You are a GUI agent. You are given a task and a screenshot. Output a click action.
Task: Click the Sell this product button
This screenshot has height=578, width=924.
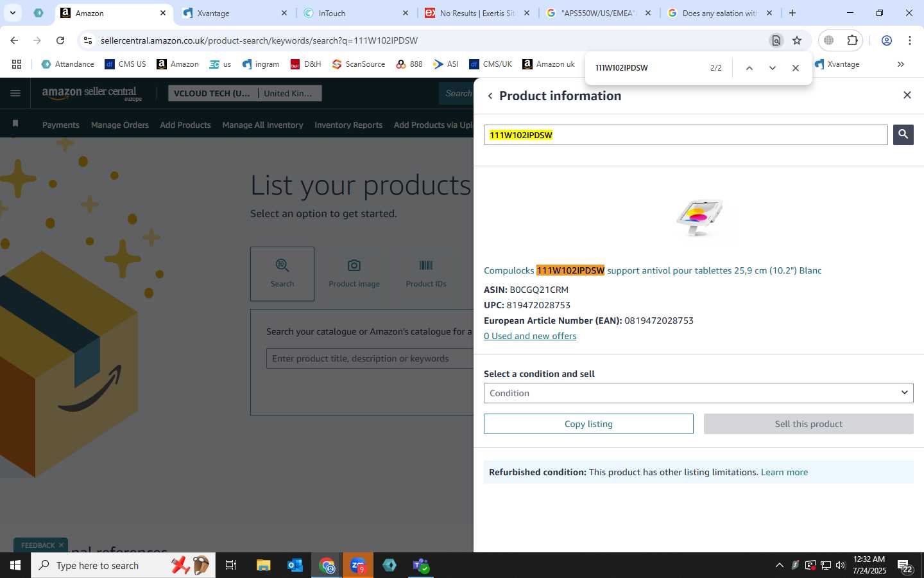(x=809, y=424)
